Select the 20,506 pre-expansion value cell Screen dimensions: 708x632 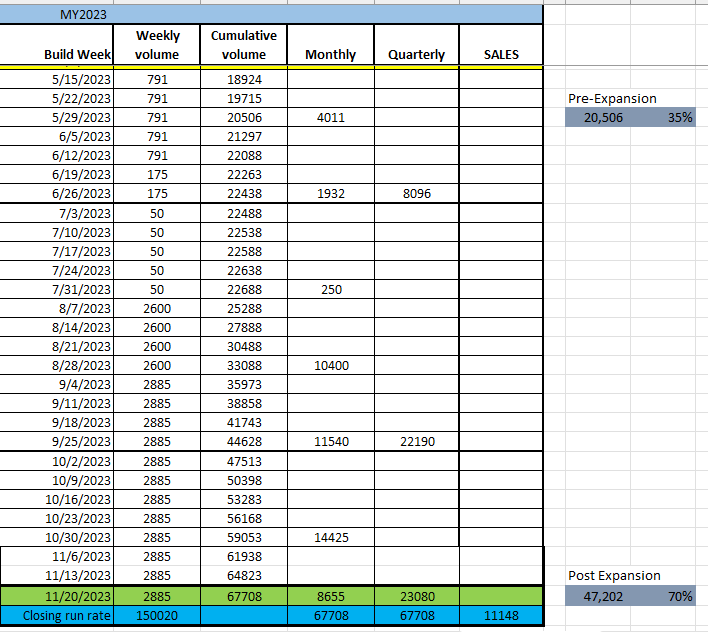[599, 117]
